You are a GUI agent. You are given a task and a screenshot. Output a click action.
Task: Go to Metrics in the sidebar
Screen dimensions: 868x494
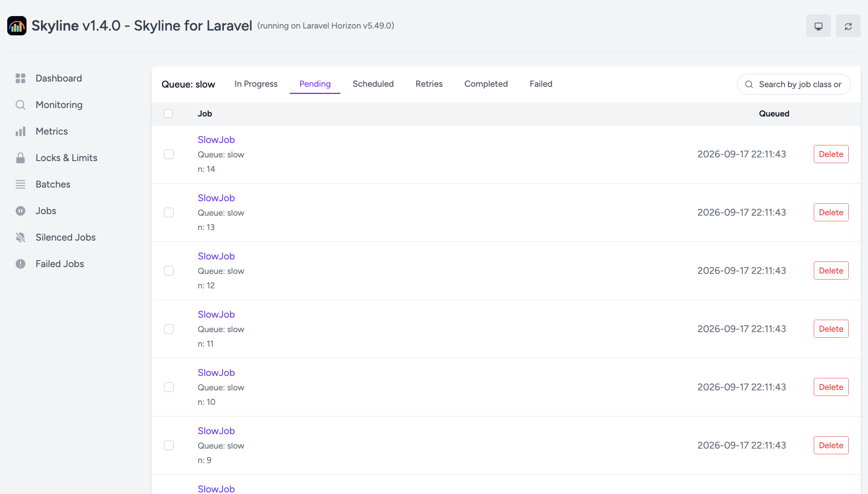click(x=52, y=131)
